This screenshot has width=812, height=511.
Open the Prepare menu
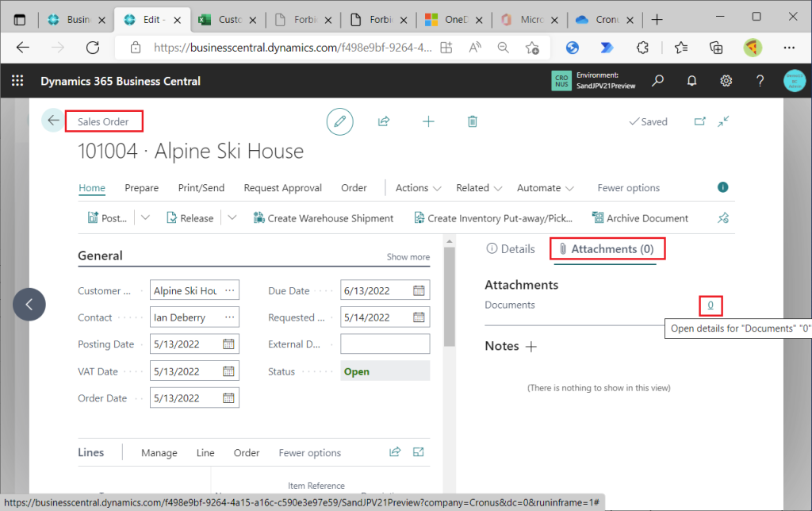tap(141, 188)
